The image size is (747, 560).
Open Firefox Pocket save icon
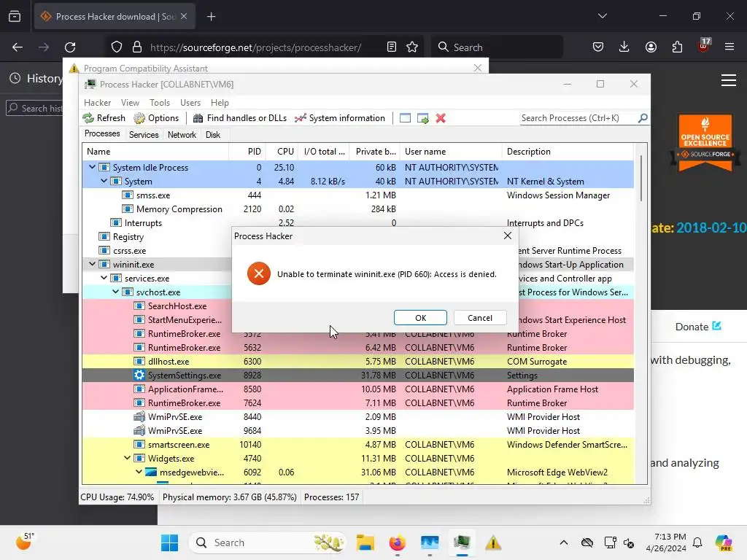tap(598, 47)
